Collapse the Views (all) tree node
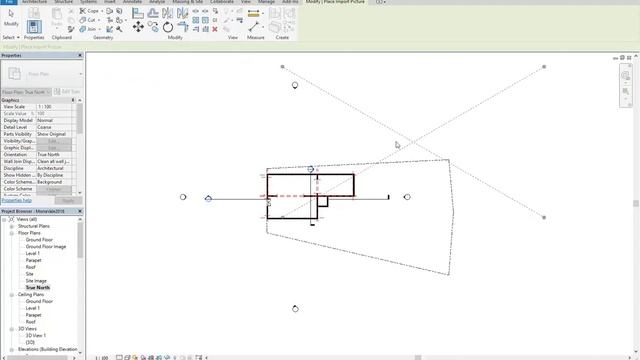The width and height of the screenshot is (640, 360). (4, 219)
